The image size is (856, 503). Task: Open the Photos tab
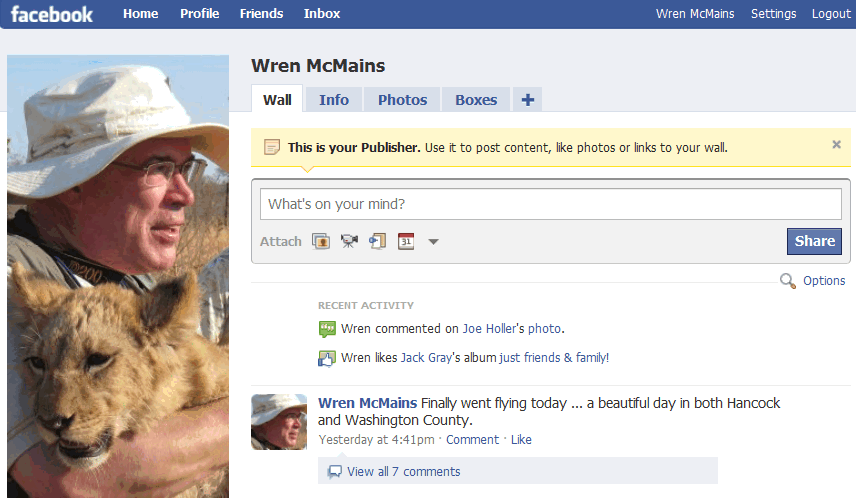[402, 100]
